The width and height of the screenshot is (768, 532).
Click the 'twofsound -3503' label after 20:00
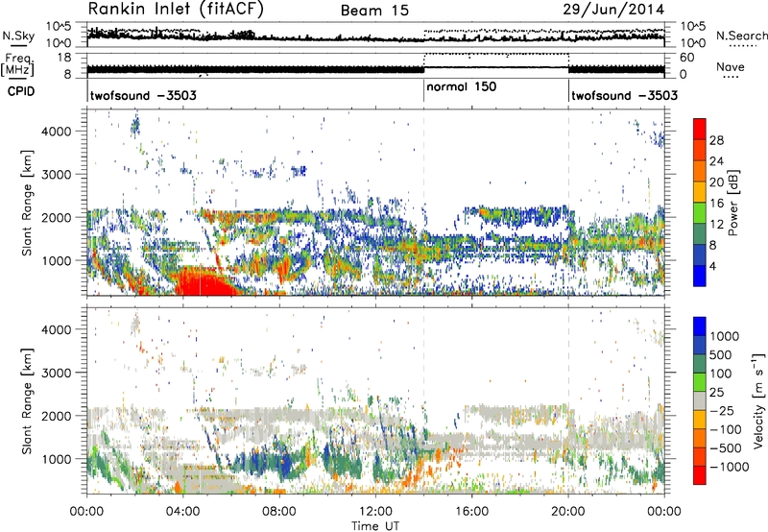click(x=625, y=95)
